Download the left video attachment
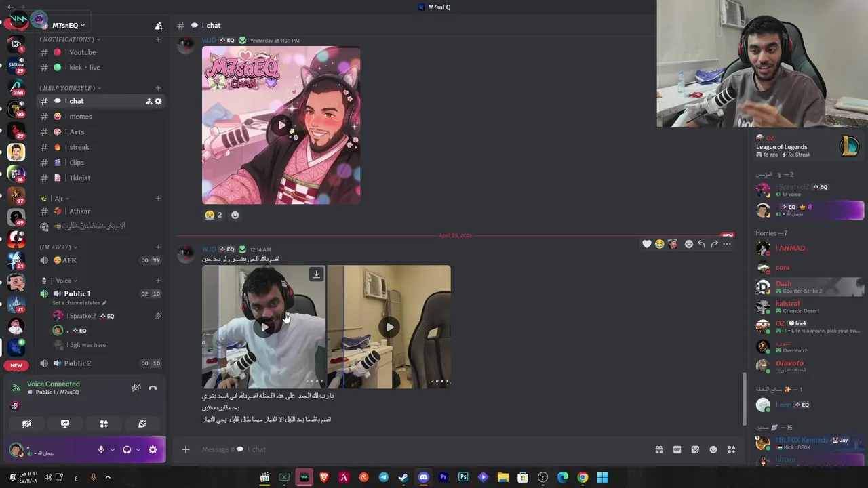 (316, 274)
